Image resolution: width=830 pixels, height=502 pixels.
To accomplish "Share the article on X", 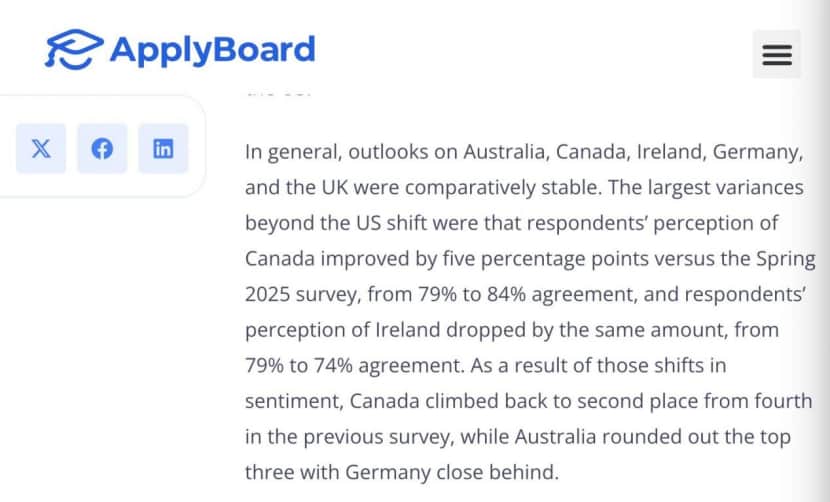I will tap(41, 149).
